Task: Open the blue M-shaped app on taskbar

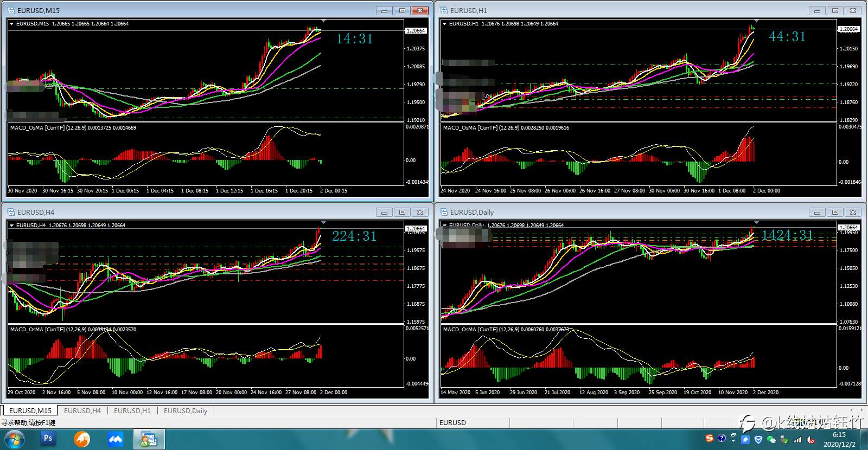Action: click(x=116, y=439)
